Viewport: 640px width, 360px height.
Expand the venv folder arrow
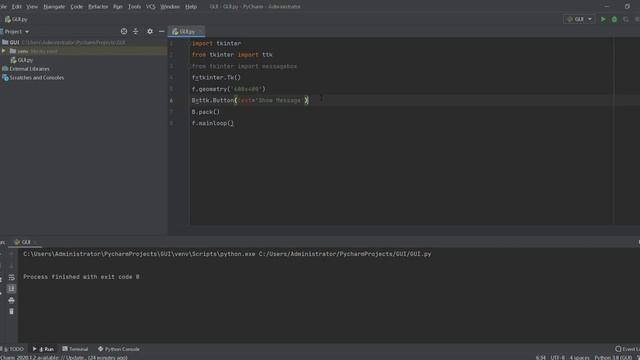[4, 51]
